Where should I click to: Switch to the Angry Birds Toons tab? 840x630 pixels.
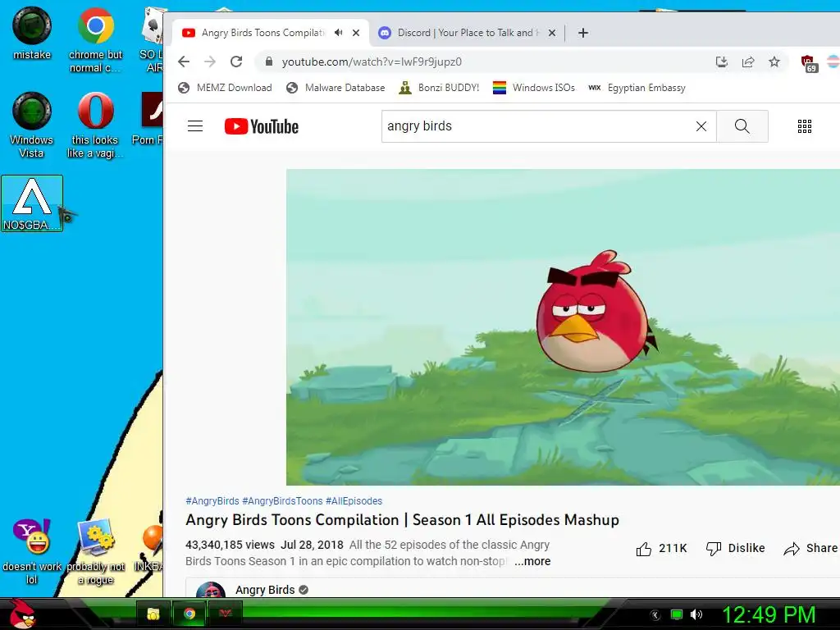point(262,33)
